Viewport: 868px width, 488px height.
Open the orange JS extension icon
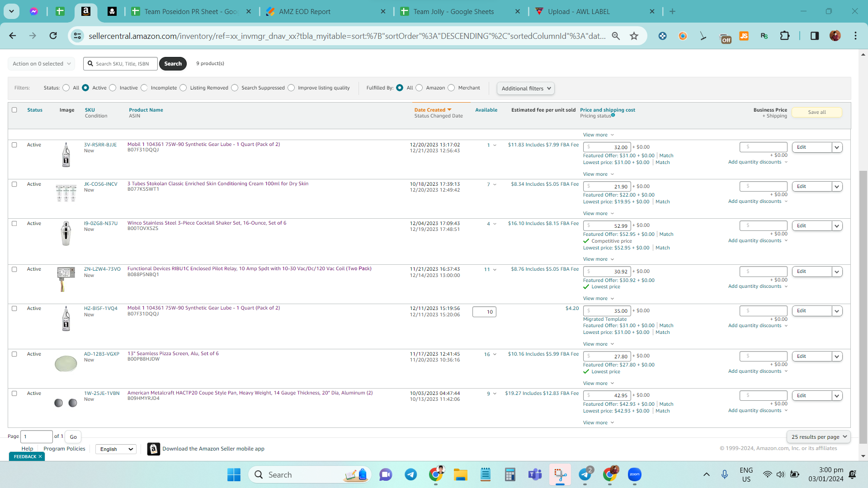(744, 36)
